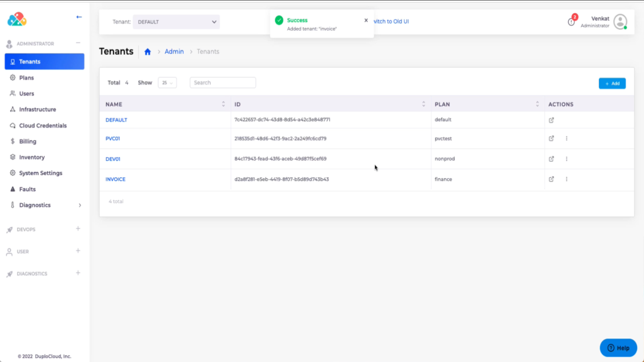Image resolution: width=644 pixels, height=362 pixels.
Task: Click the Switch to Old UI link
Action: [x=391, y=22]
